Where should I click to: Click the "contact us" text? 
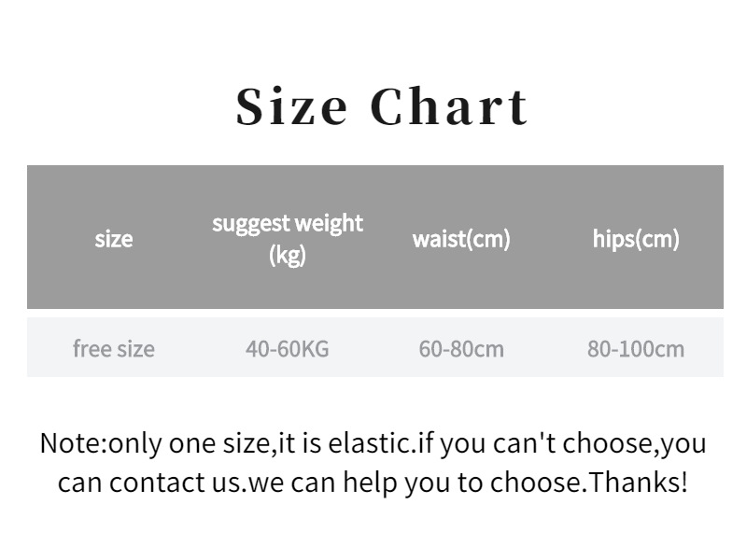[x=176, y=483]
